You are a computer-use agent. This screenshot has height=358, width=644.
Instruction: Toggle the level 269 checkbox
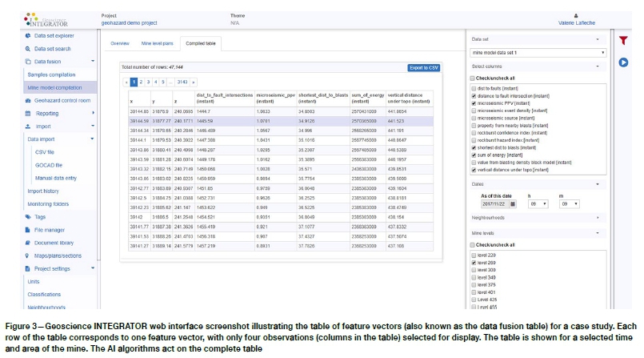point(473,263)
